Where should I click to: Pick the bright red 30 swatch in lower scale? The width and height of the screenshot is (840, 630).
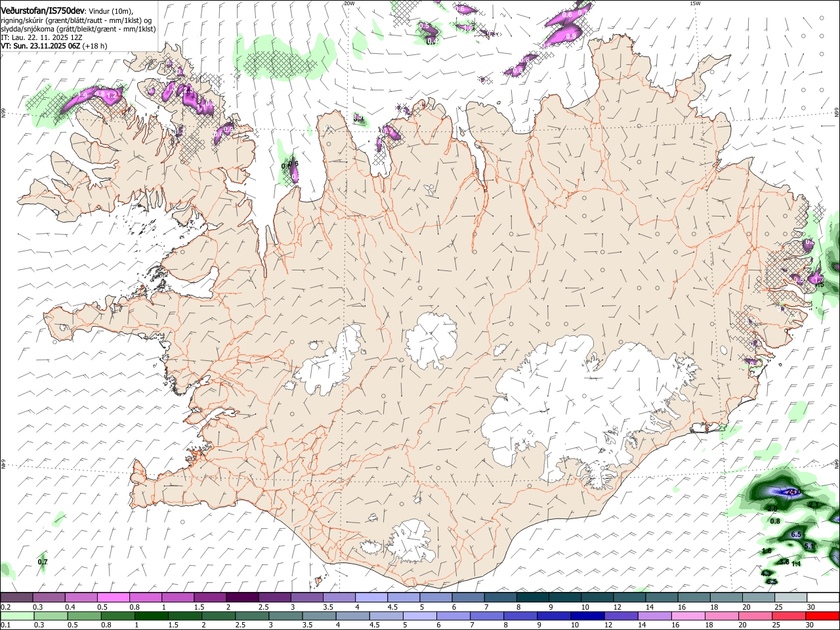point(823,616)
